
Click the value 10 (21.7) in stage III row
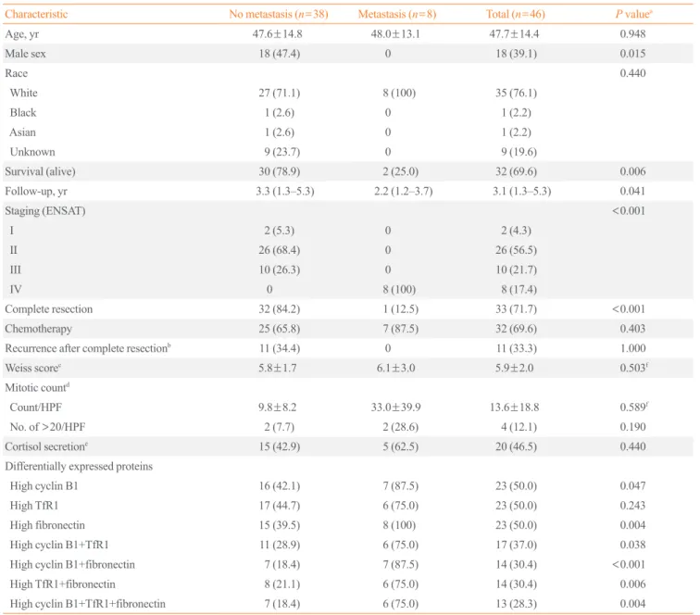(x=516, y=270)
